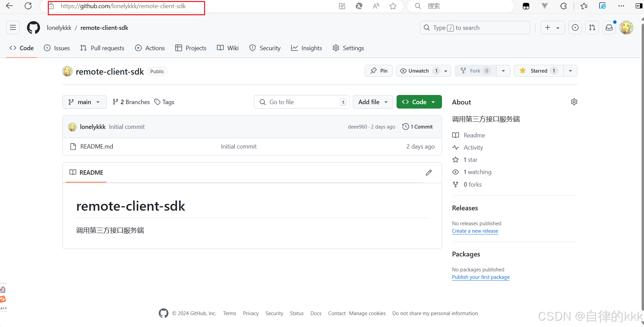Viewport: 644px width, 327px height.
Task: Click the footer GitHub logo
Action: [163, 313]
